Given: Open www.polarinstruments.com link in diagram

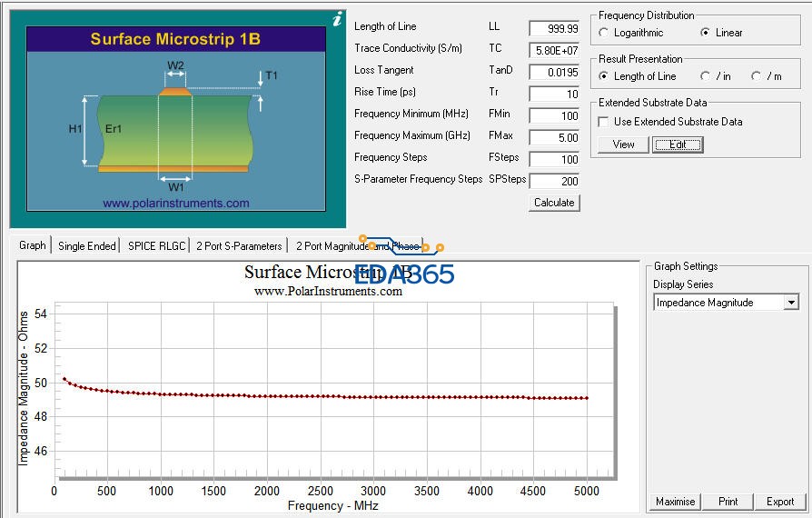Looking at the screenshot, I should (176, 203).
